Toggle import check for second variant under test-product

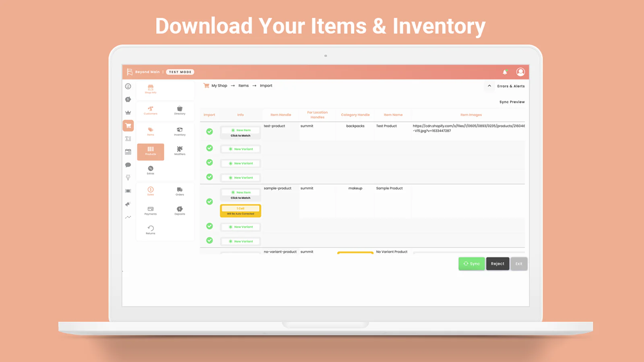coord(209,162)
